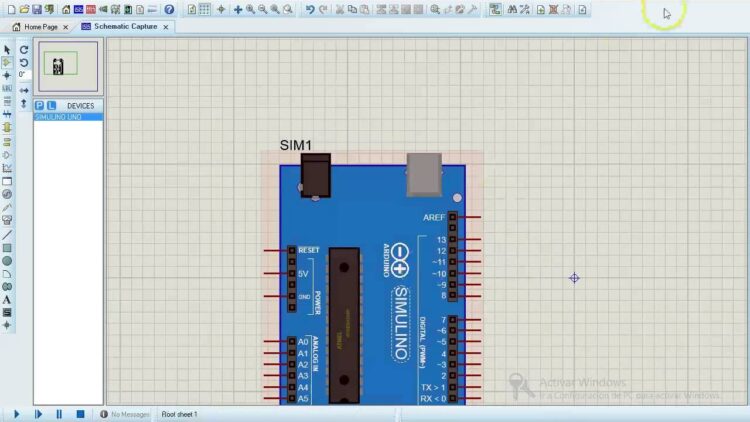The height and width of the screenshot is (422, 750).
Task: Search and tag with binoculars icon
Action: tap(512, 10)
